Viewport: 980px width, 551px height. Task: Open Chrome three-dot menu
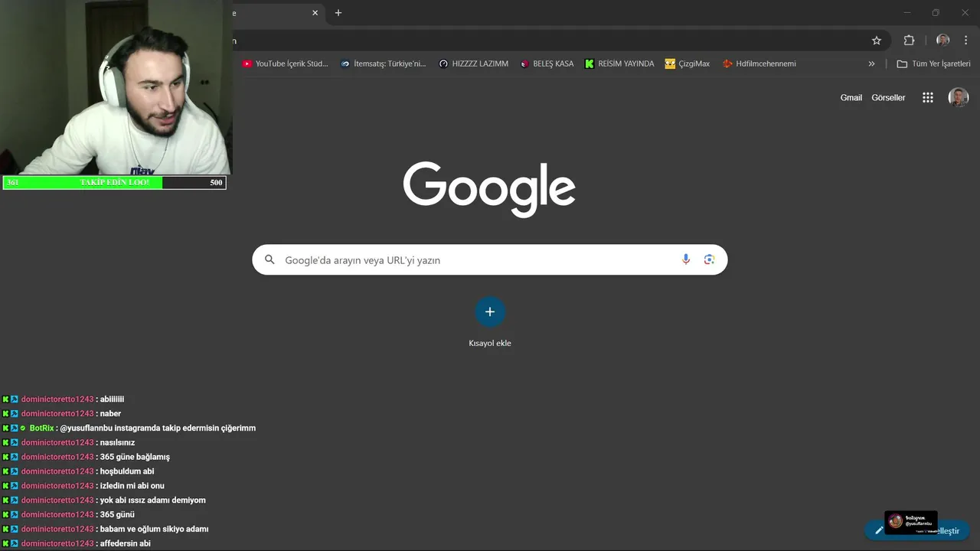965,41
